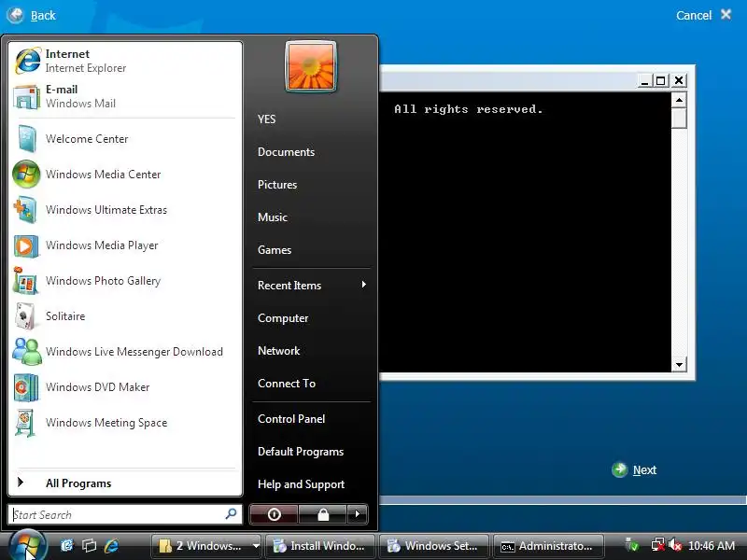This screenshot has width=747, height=560.
Task: Open Internet Explorer from Start menu
Action: click(x=125, y=61)
